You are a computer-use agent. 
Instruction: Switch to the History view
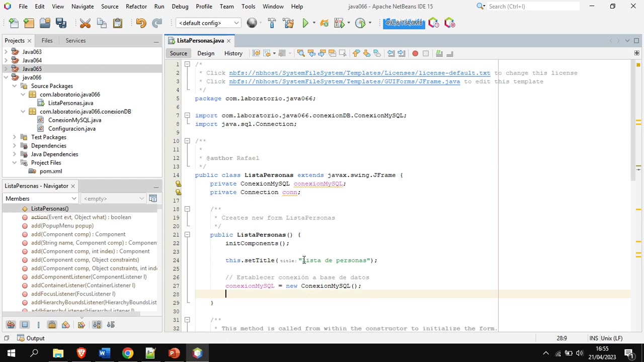tap(233, 53)
